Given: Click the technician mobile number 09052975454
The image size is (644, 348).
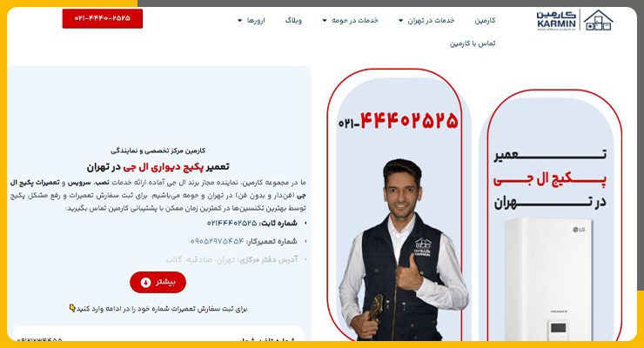Looking at the screenshot, I should click(x=218, y=241).
